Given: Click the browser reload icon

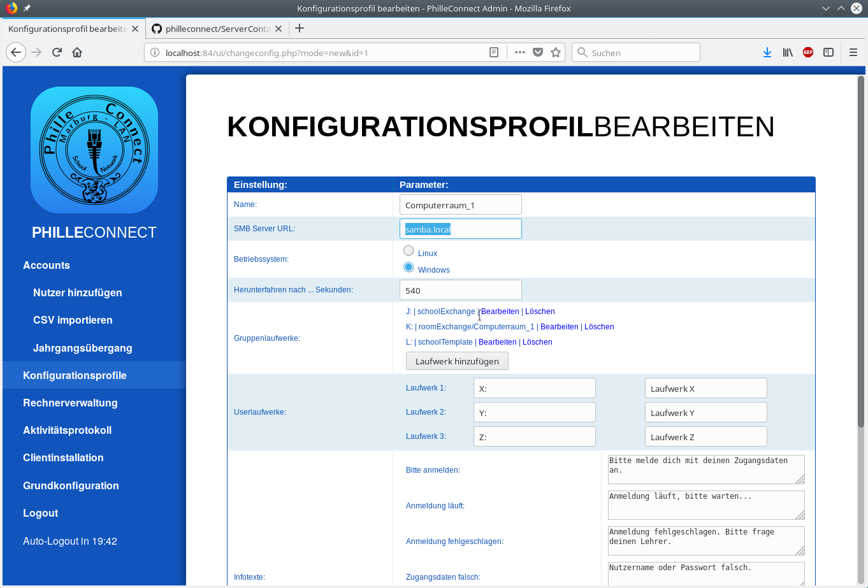Looking at the screenshot, I should coord(57,52).
